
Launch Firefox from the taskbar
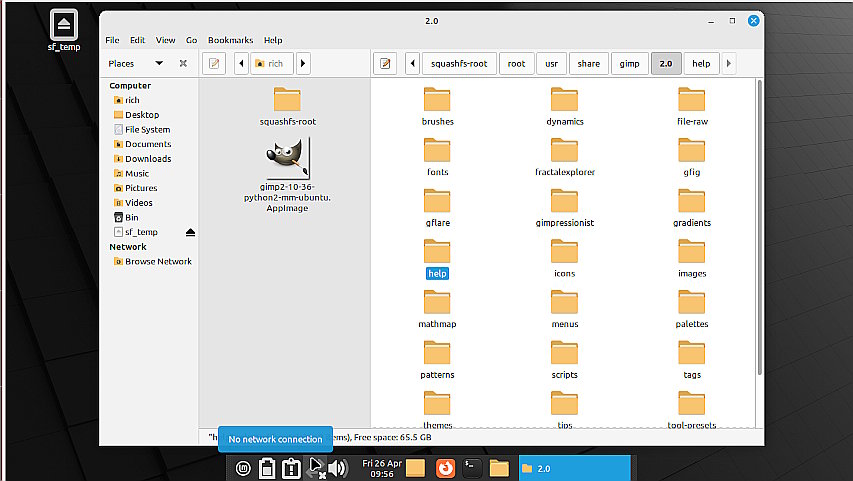445,468
